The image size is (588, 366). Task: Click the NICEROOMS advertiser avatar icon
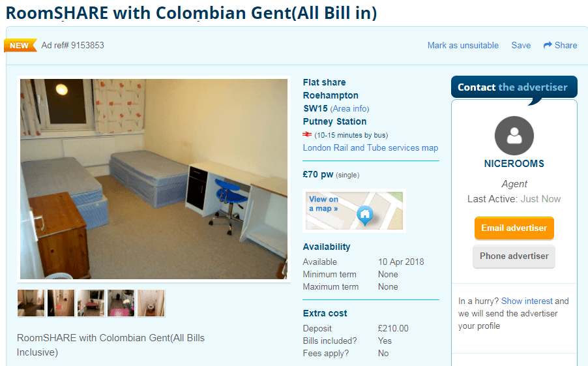514,136
